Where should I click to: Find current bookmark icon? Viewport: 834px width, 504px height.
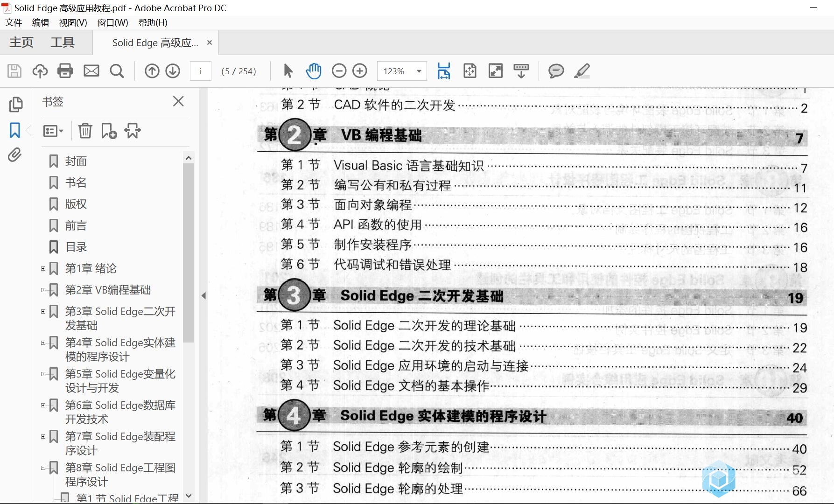(x=133, y=131)
